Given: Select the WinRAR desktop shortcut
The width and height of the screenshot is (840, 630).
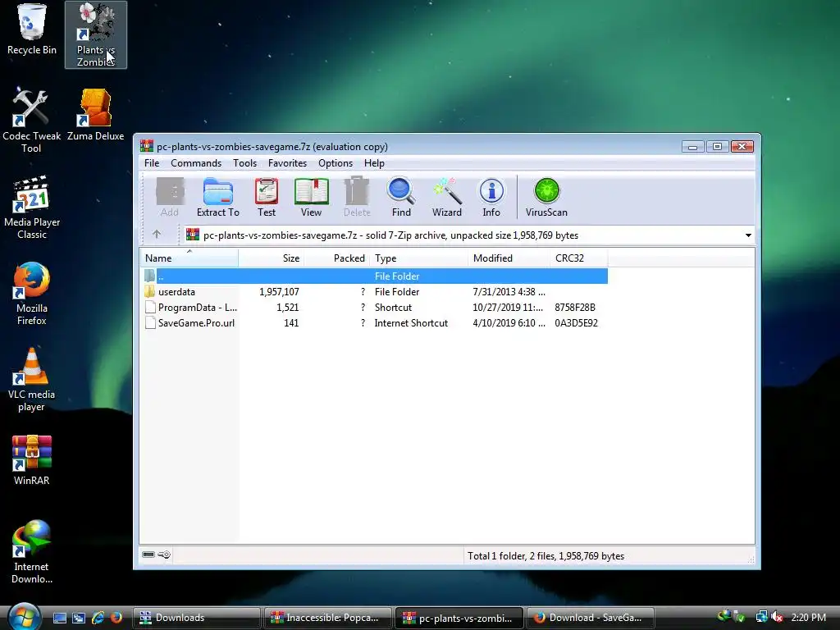Looking at the screenshot, I should pyautogui.click(x=32, y=460).
